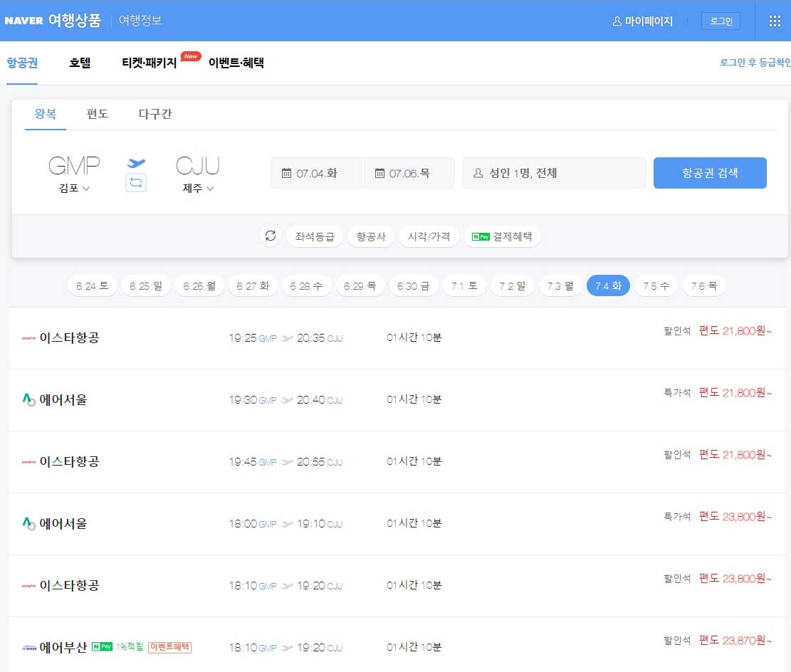Click the refresh search results icon

tap(270, 236)
